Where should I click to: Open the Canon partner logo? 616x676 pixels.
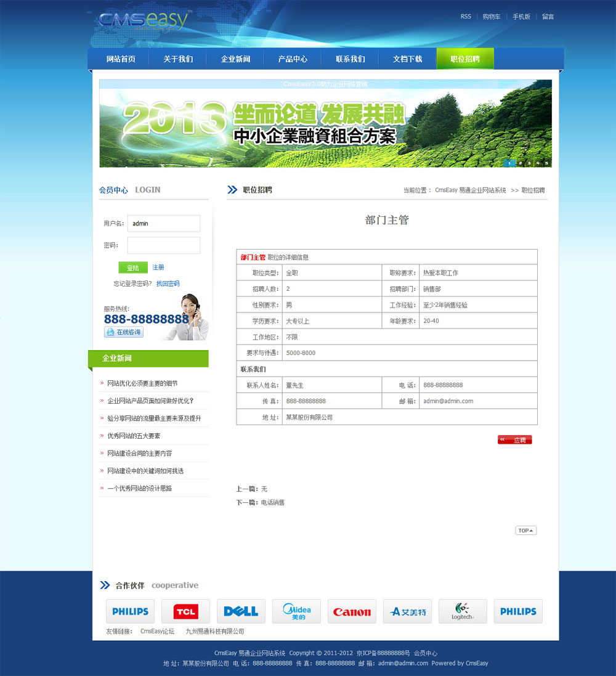pyautogui.click(x=352, y=611)
